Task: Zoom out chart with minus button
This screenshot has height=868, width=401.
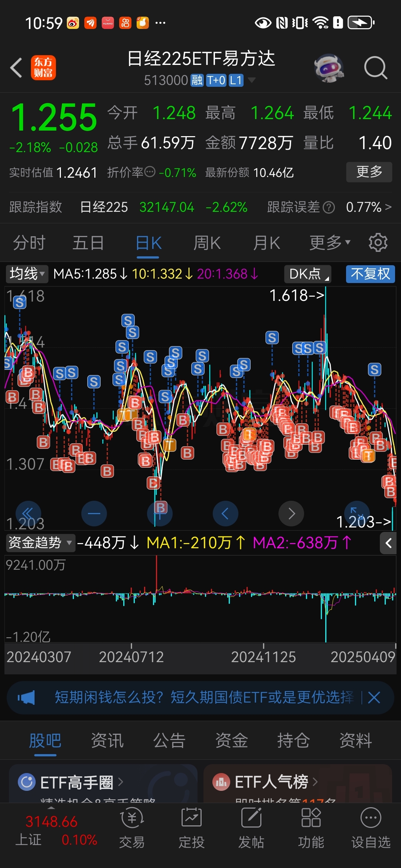Action: [94, 513]
